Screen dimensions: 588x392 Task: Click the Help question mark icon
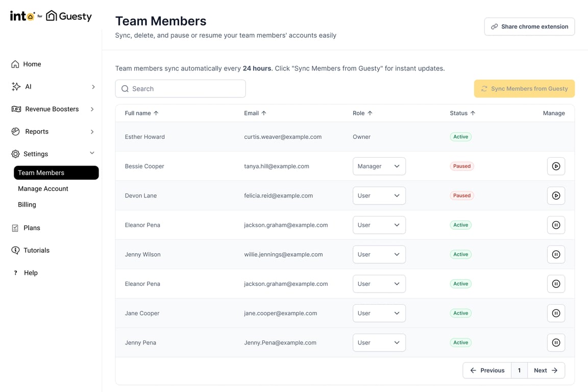click(15, 273)
